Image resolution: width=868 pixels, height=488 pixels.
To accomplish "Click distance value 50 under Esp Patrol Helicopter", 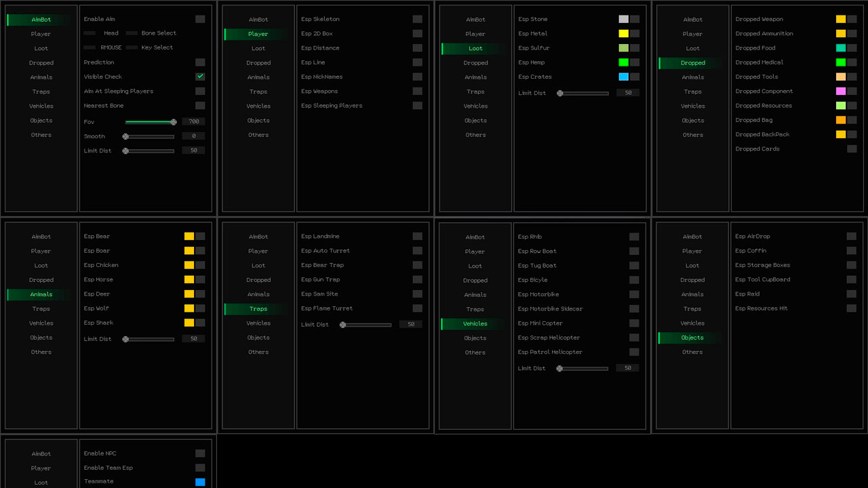I will pyautogui.click(x=627, y=368).
